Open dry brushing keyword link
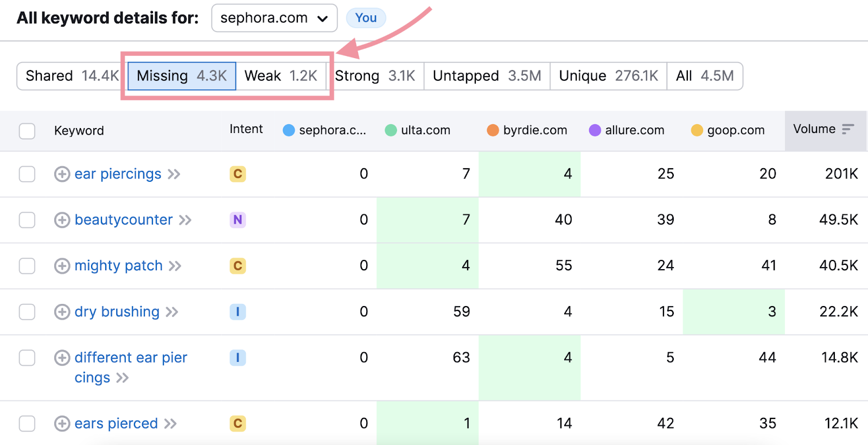Viewport: 868px width, 445px height. 117,311
